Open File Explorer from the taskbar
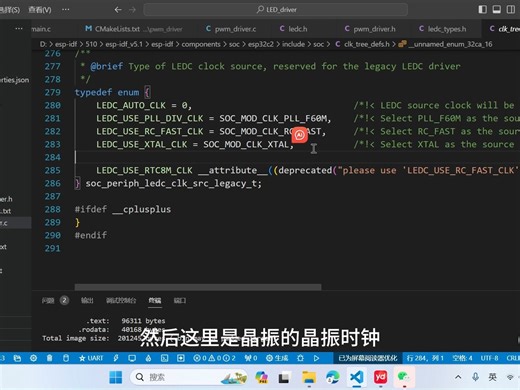The image size is (520, 390). 309,377
